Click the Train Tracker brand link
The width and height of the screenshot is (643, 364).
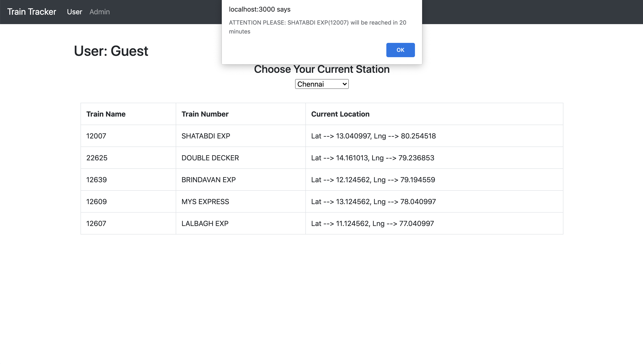(x=32, y=12)
